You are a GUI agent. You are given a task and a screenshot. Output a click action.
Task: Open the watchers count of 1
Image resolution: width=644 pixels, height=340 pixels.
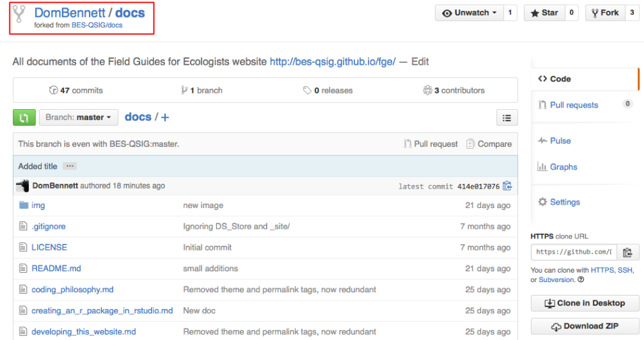click(510, 13)
